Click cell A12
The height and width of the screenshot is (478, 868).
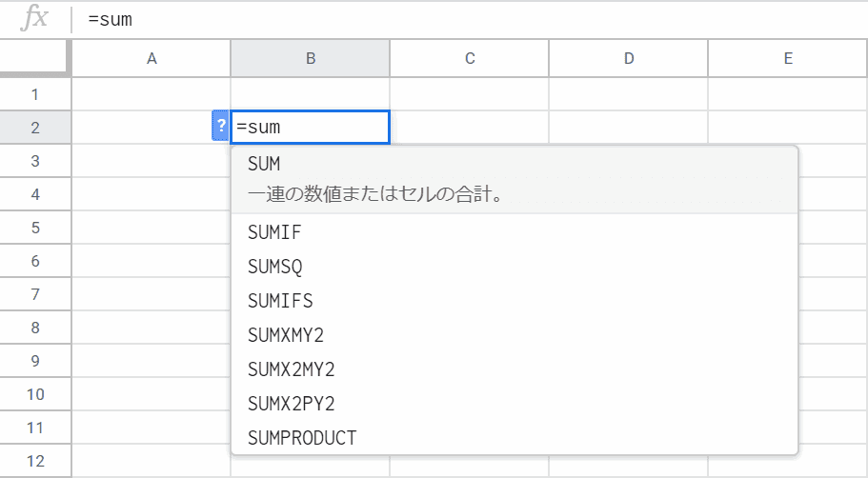[x=151, y=460]
